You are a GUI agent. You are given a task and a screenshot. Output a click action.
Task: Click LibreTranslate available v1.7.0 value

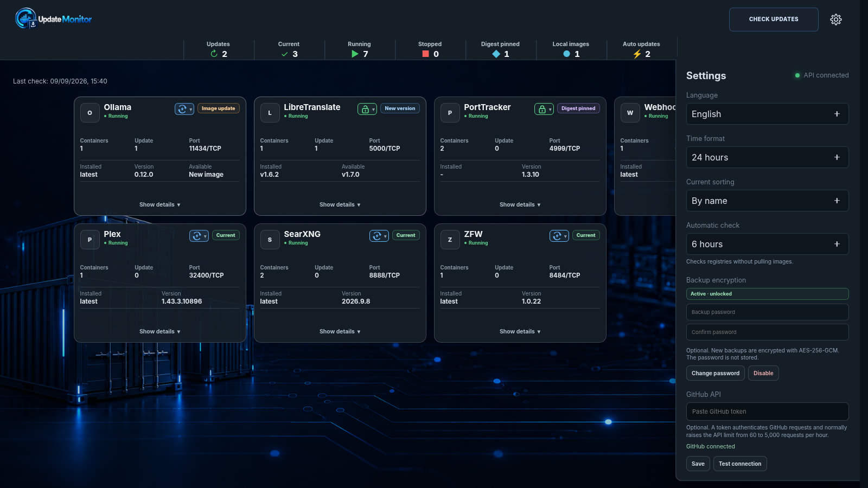350,175
